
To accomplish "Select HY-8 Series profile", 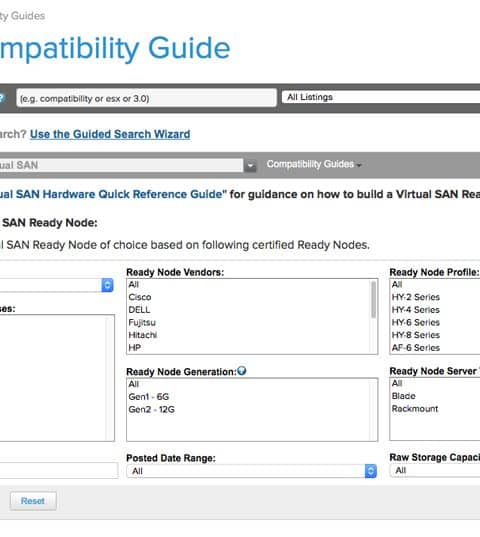I will [435, 335].
